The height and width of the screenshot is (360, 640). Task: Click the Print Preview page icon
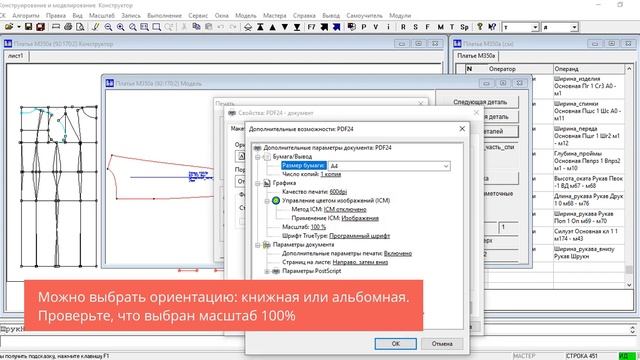pos(80,27)
